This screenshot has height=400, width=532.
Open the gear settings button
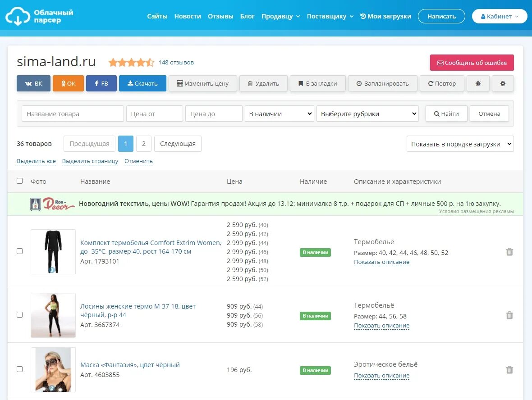click(503, 83)
